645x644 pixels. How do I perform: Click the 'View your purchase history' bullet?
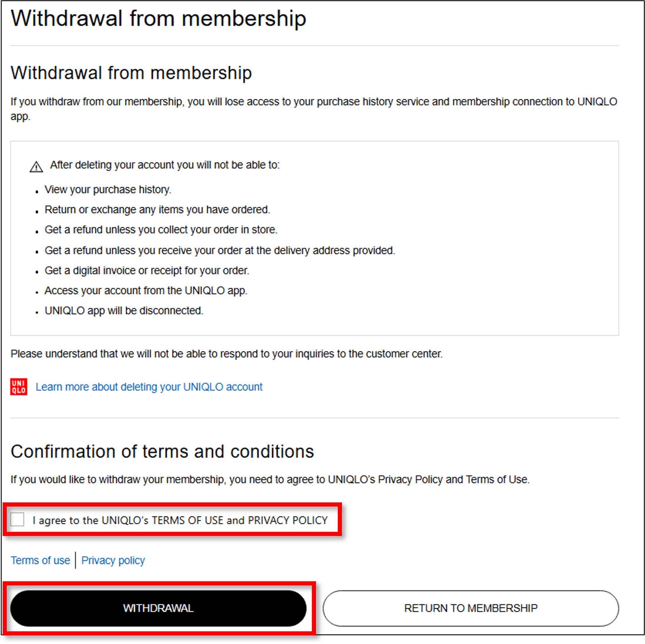click(x=108, y=190)
